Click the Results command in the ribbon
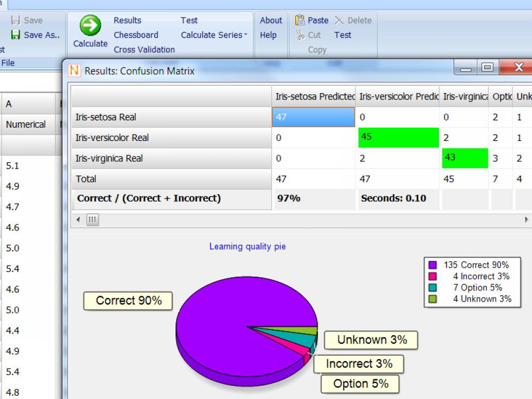Image resolution: width=532 pixels, height=399 pixels. (127, 20)
